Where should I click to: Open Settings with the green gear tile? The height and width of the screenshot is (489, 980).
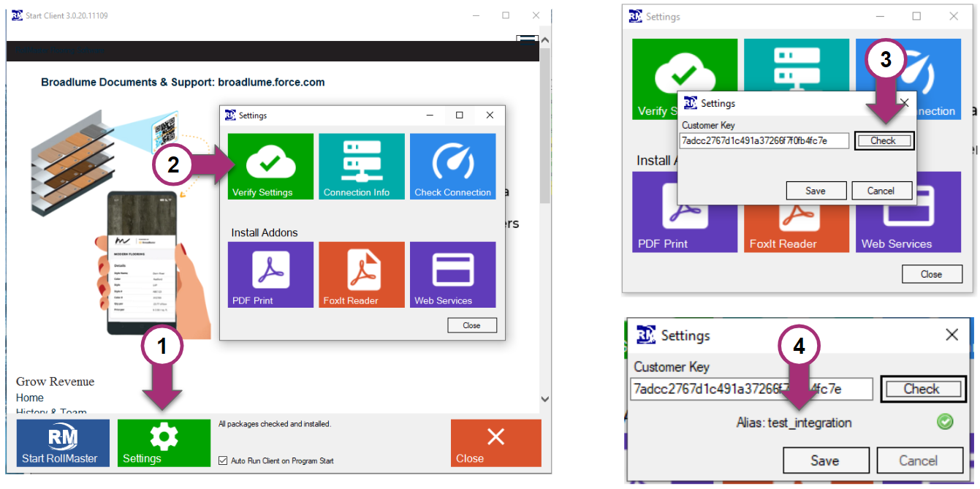pos(164,443)
